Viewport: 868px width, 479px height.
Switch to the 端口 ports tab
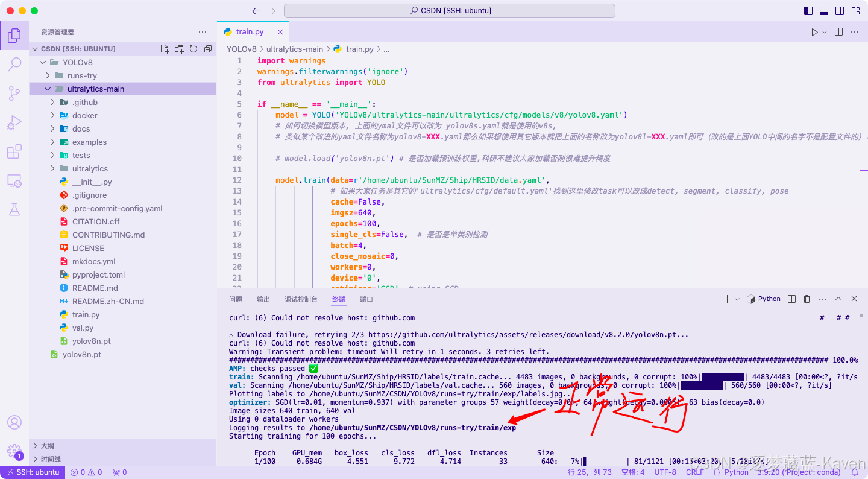click(366, 299)
